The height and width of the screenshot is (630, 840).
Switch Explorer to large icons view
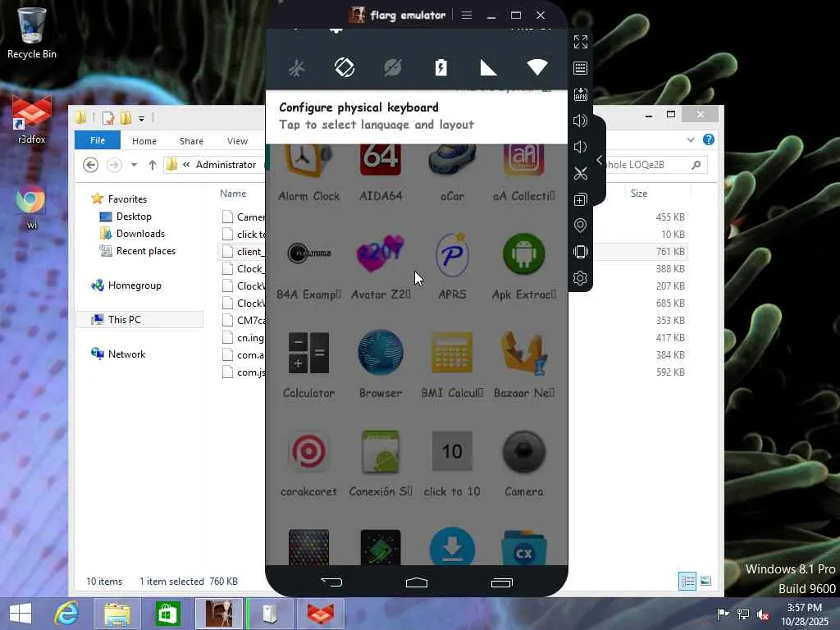705,582
